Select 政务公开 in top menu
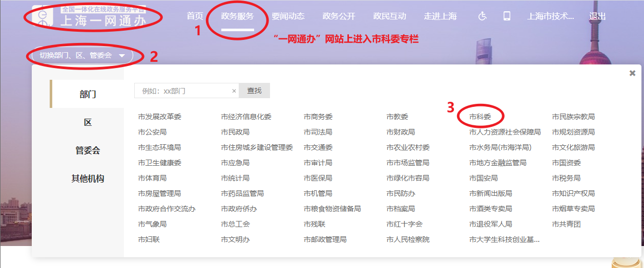This screenshot has height=268, width=644. [339, 16]
